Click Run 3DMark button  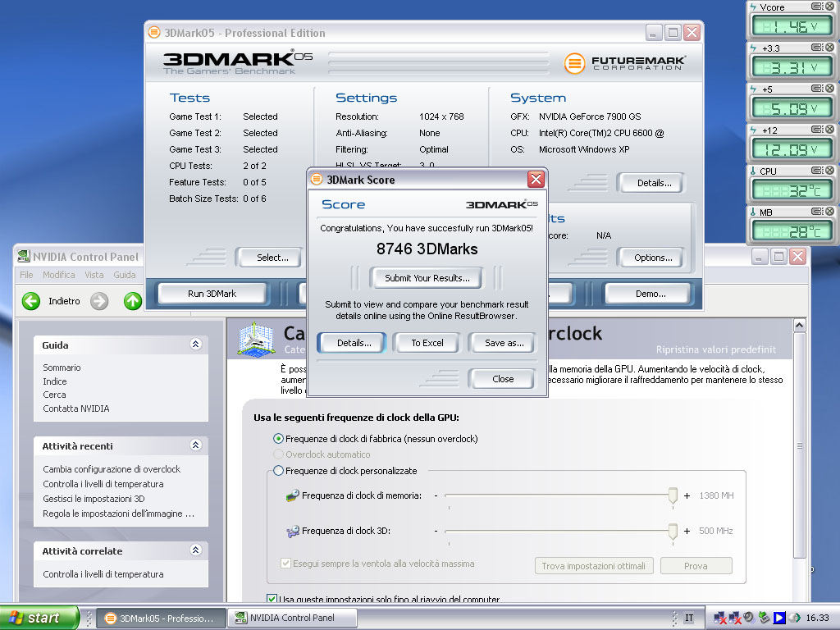(212, 294)
